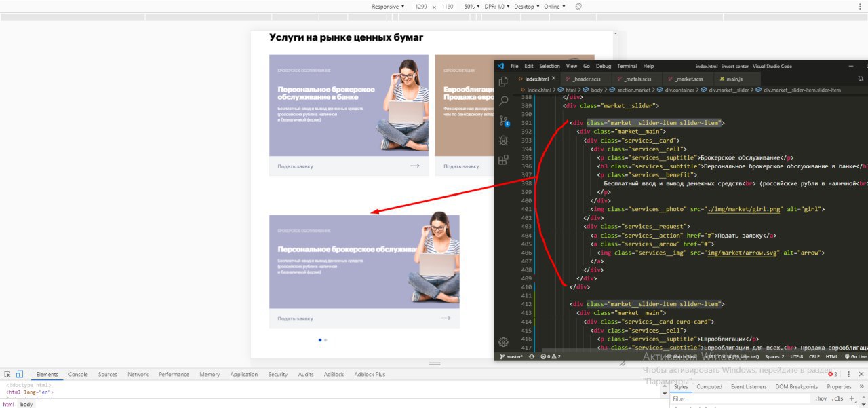Switch to the Console tab in DevTools
The image size is (868, 408).
click(x=78, y=374)
